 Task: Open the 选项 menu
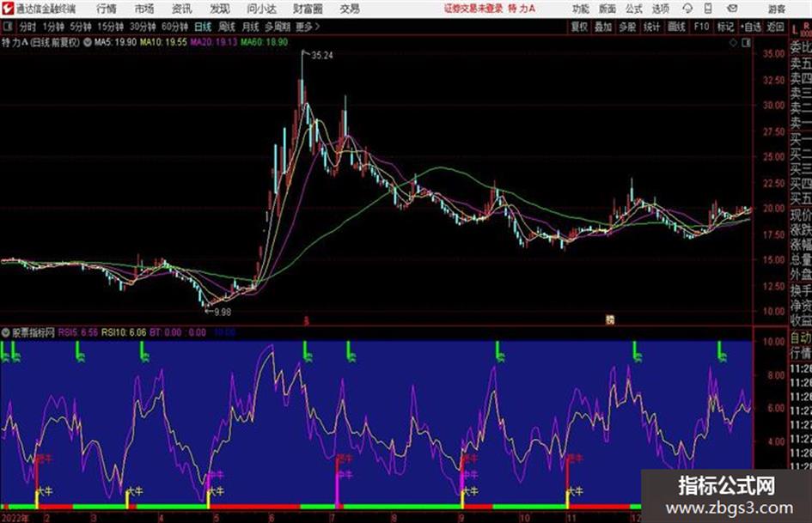tap(660, 9)
